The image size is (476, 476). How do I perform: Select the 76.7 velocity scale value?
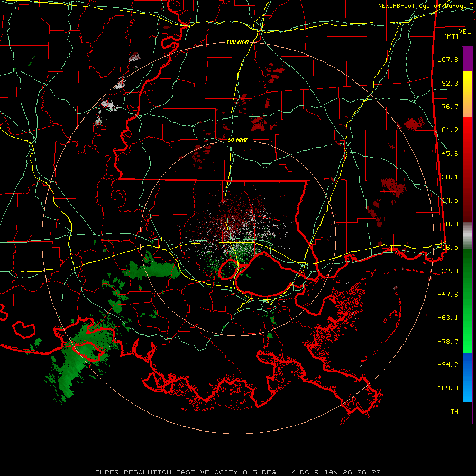[450, 106]
